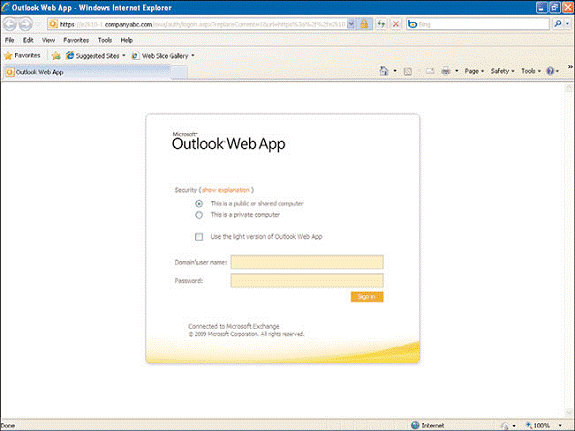
Task: Click the Add to Favorites Bar icon
Action: click(x=56, y=56)
